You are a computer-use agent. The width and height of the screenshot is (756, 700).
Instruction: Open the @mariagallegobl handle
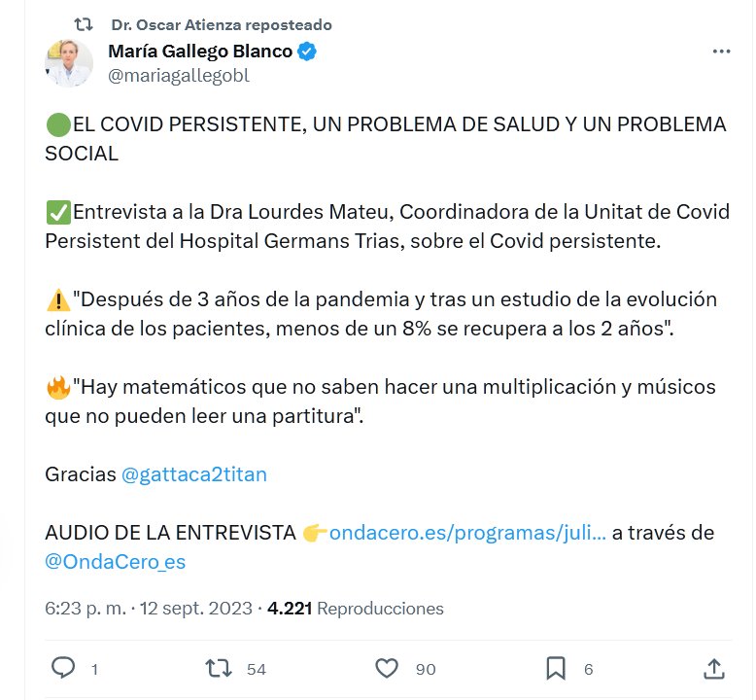[x=179, y=75]
